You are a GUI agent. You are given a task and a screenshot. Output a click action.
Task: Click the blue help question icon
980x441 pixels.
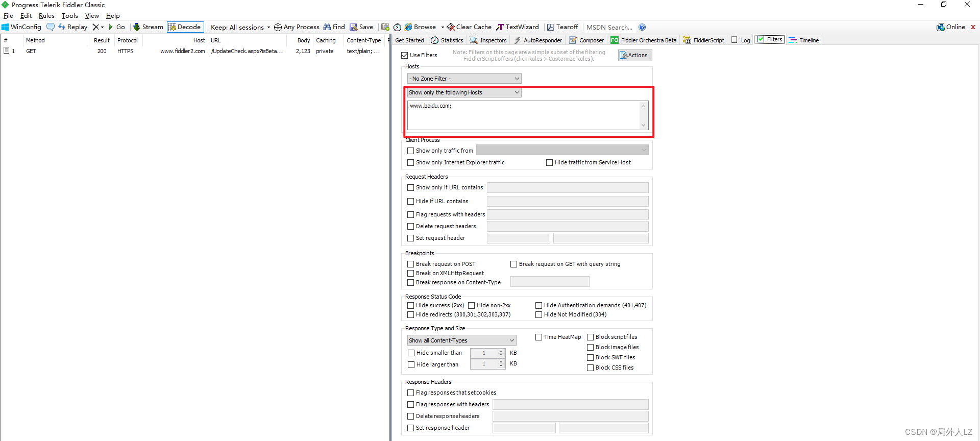[x=642, y=27]
